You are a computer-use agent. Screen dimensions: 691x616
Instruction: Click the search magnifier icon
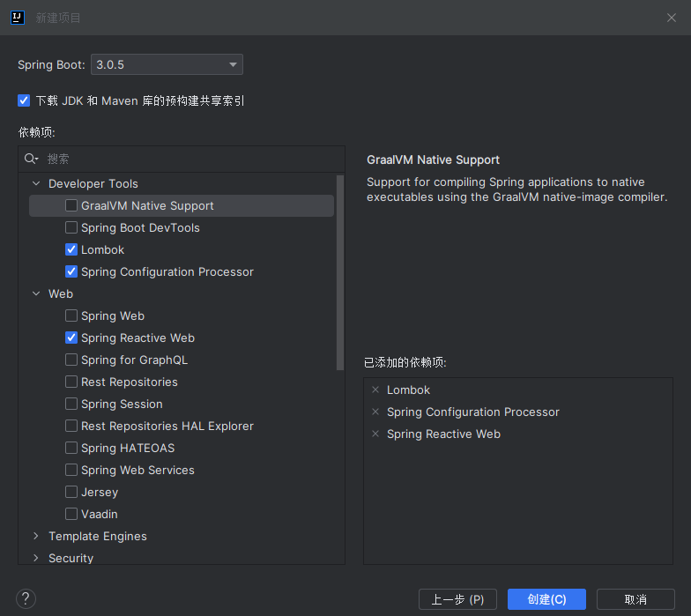[30, 159]
